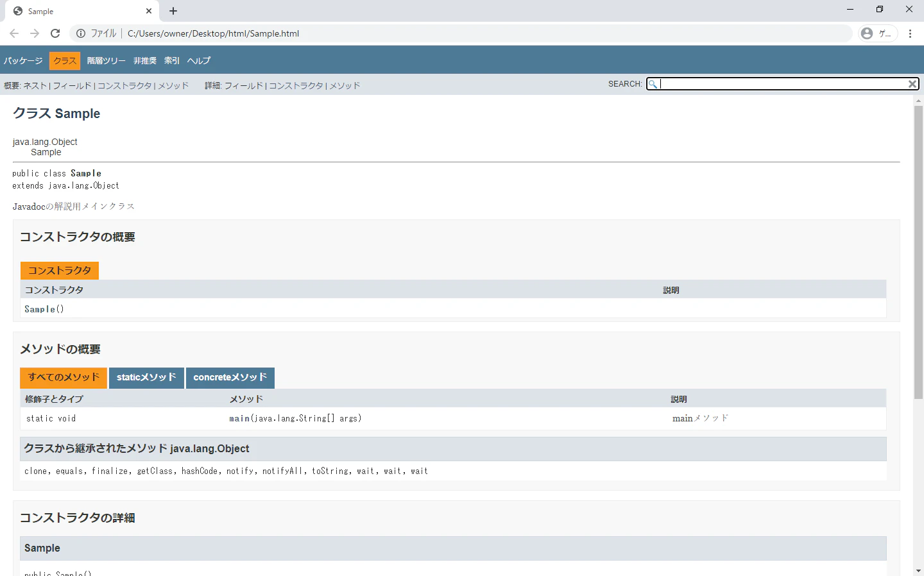Click the コンストラクタの詳細 heading
The image size is (924, 576).
(x=78, y=518)
